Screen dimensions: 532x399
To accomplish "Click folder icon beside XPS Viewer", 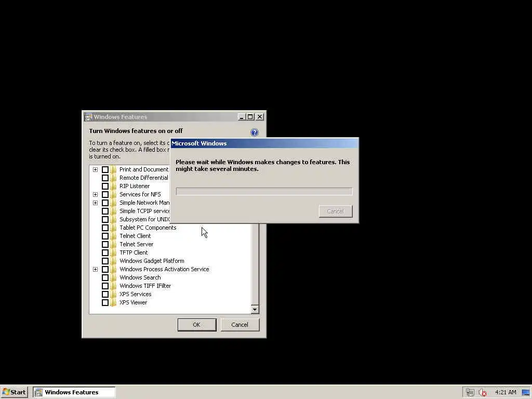I will pyautogui.click(x=113, y=303).
